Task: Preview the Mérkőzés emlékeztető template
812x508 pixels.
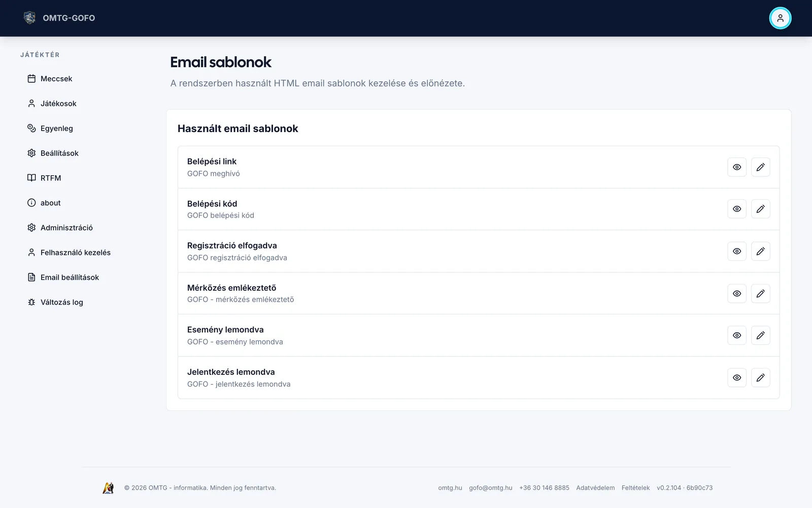Action: pyautogui.click(x=737, y=294)
